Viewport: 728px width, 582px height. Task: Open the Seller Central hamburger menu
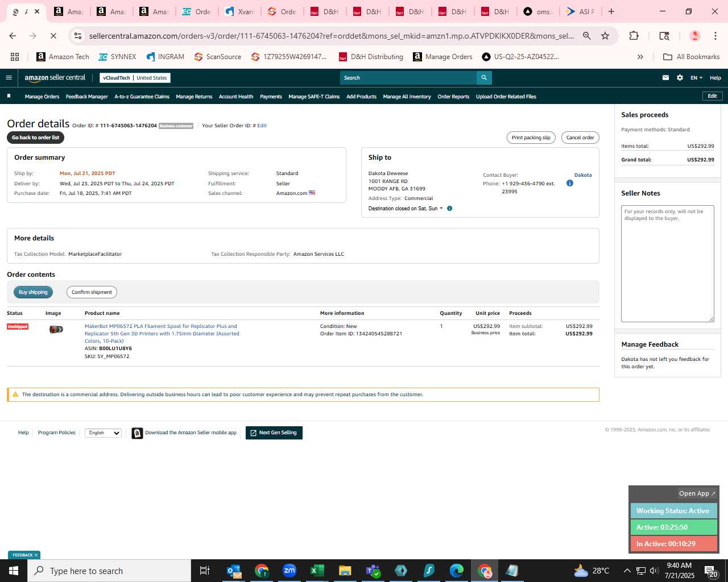coord(9,78)
